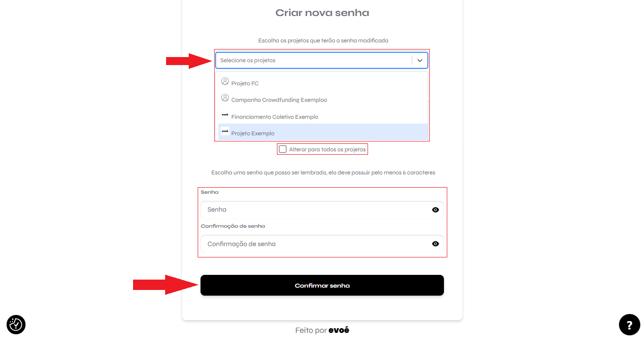Image resolution: width=644 pixels, height=339 pixels.
Task: Click the Confirmar senha button
Action: 322,285
